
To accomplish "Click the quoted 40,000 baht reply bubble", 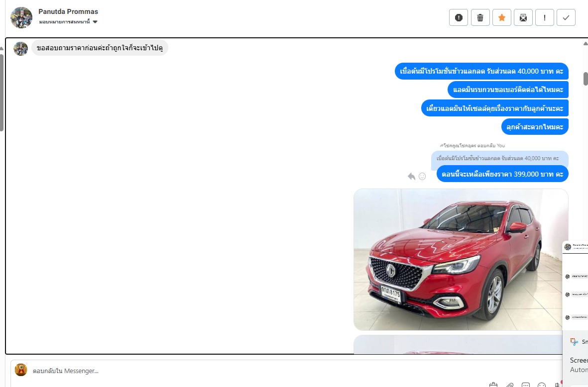I will tap(498, 158).
